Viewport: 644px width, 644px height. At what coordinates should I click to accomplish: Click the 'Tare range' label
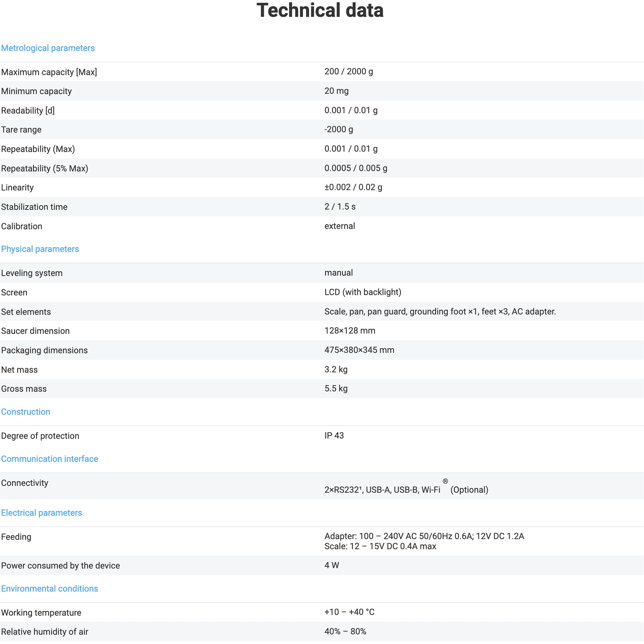(x=21, y=130)
